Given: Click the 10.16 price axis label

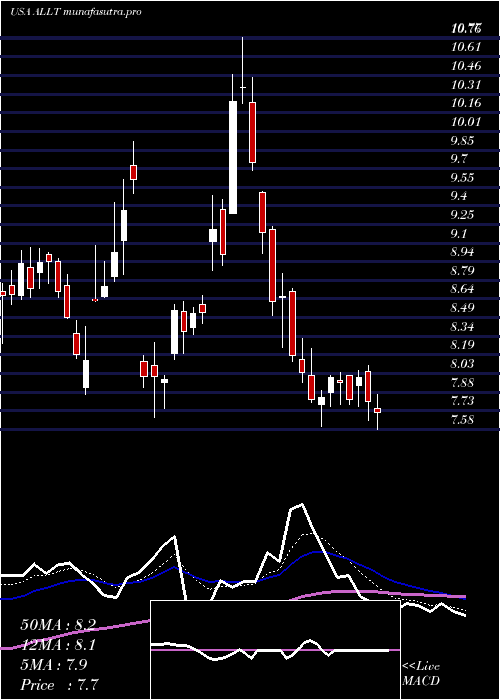Looking at the screenshot, I should pos(466,103).
